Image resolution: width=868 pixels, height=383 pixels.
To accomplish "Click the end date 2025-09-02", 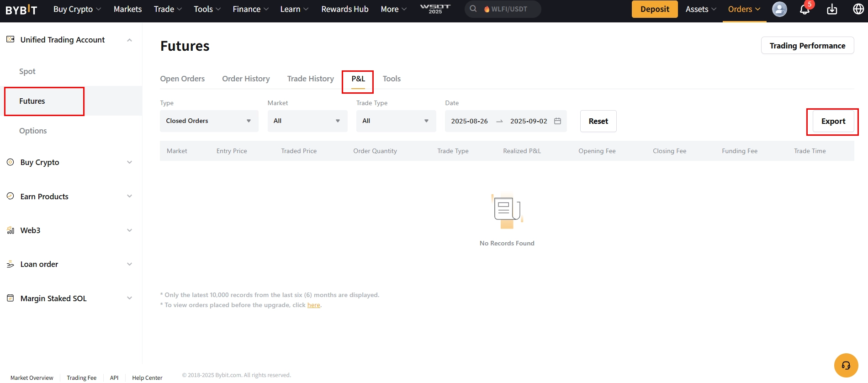I will coord(529,121).
